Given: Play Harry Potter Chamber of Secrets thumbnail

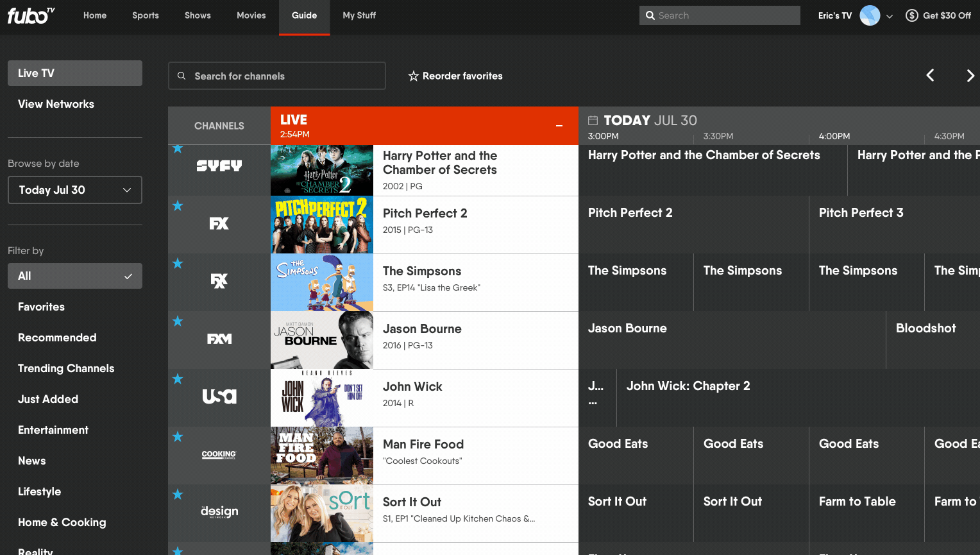Looking at the screenshot, I should 322,170.
